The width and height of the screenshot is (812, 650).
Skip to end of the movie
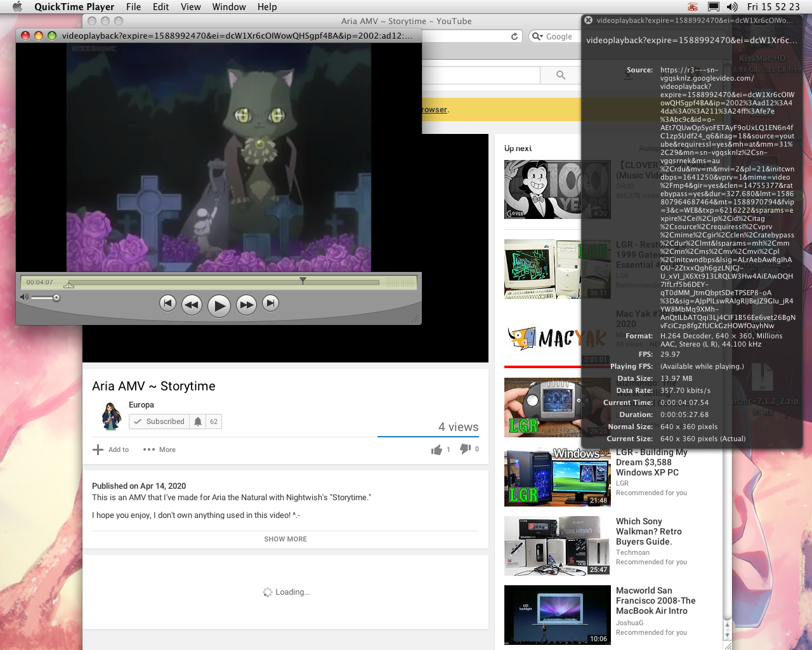pyautogui.click(x=270, y=303)
